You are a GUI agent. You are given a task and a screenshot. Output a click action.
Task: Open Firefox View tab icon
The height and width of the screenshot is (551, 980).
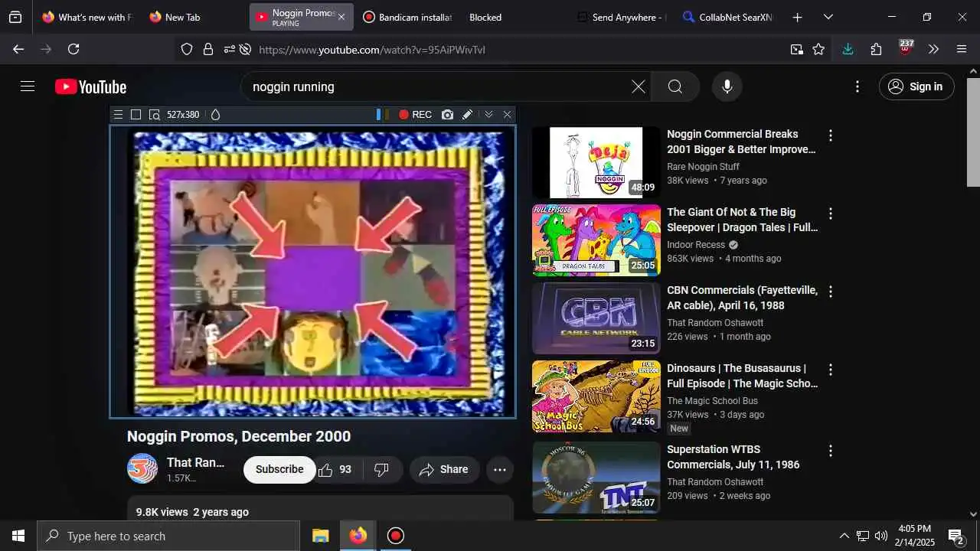pyautogui.click(x=15, y=17)
